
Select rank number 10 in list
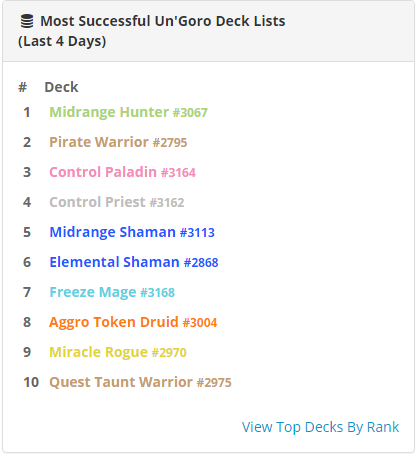[31, 382]
